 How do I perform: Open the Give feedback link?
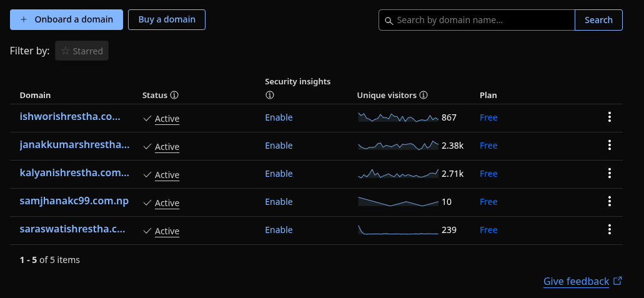(576, 281)
